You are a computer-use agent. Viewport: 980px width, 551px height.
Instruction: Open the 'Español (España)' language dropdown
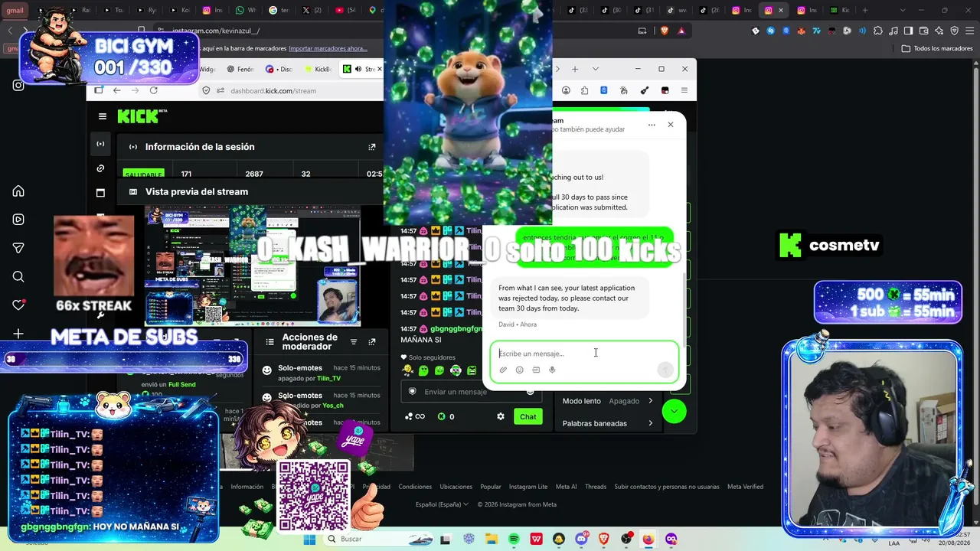[443, 504]
